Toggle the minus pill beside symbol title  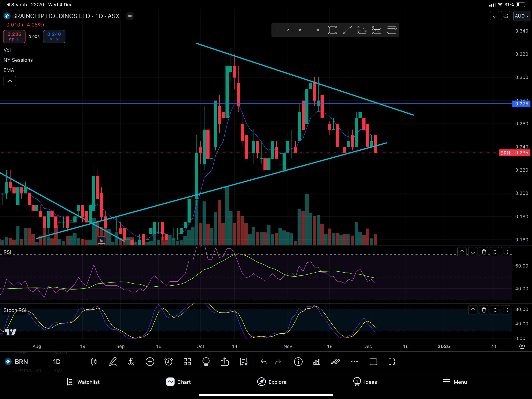click(130, 16)
